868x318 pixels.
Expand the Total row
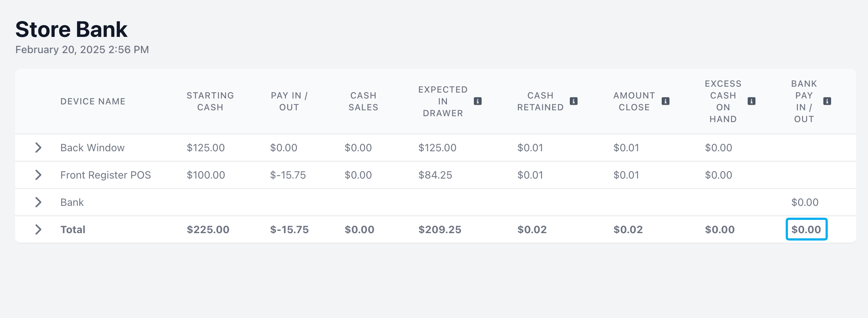38,229
